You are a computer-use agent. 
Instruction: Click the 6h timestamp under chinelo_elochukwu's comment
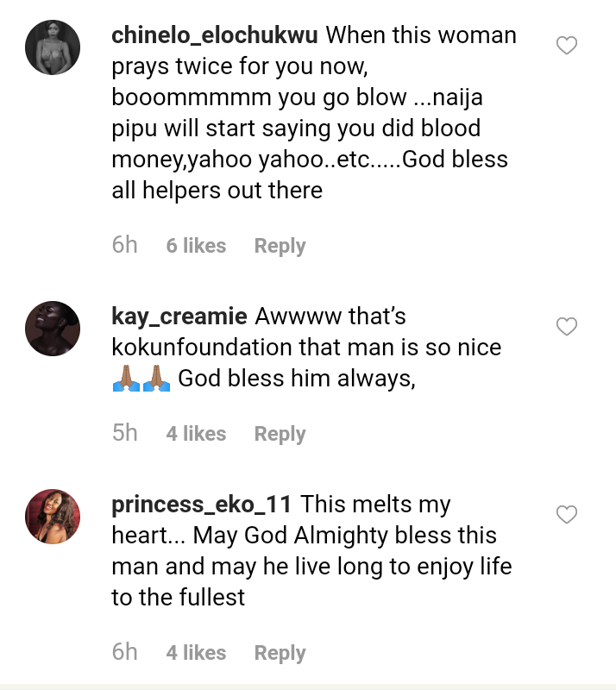click(124, 245)
